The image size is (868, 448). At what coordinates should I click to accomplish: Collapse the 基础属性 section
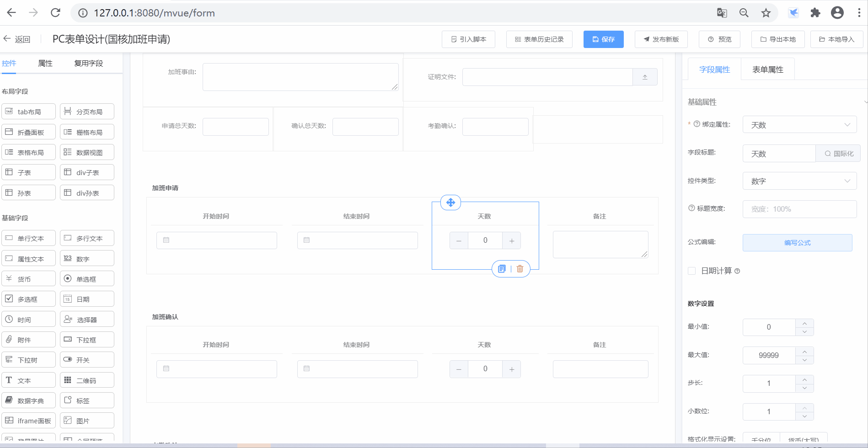click(x=865, y=102)
